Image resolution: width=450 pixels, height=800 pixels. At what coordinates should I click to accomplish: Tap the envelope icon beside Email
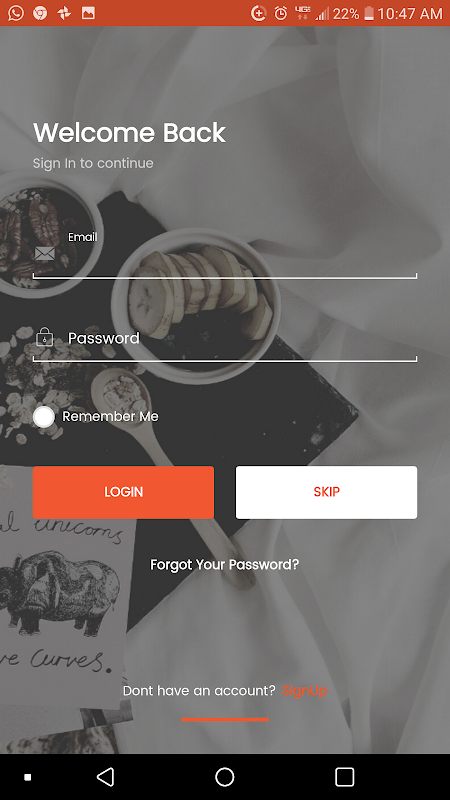(x=44, y=253)
